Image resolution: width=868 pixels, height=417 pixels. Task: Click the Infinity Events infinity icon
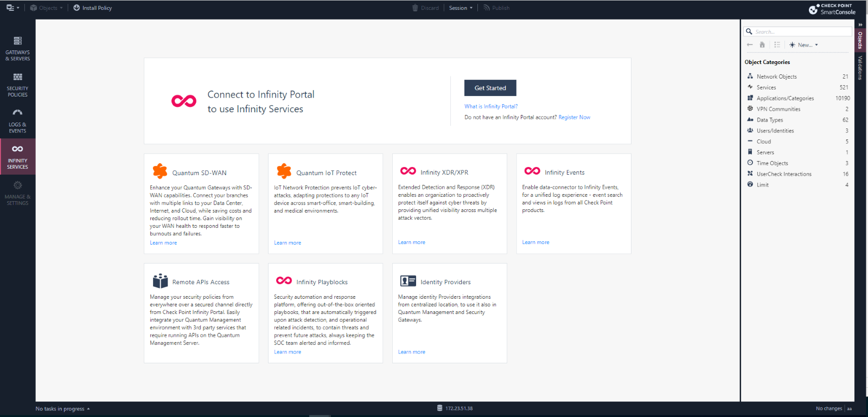coord(532,171)
